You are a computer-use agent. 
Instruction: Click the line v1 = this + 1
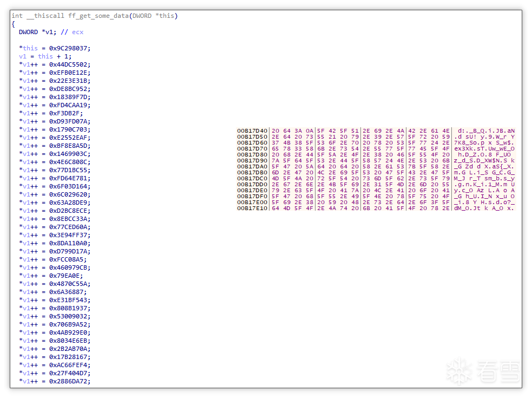pos(45,57)
